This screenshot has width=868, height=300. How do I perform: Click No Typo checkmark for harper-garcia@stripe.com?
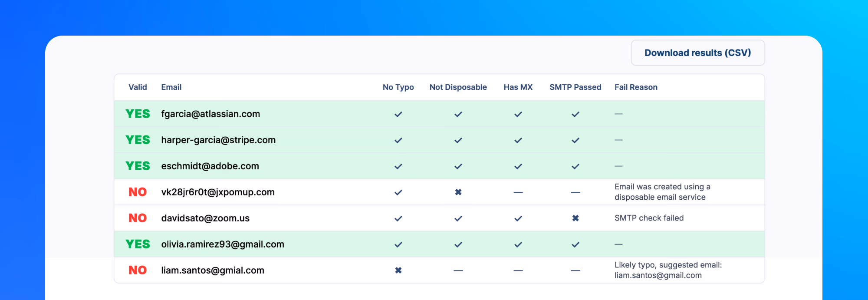[x=398, y=140]
